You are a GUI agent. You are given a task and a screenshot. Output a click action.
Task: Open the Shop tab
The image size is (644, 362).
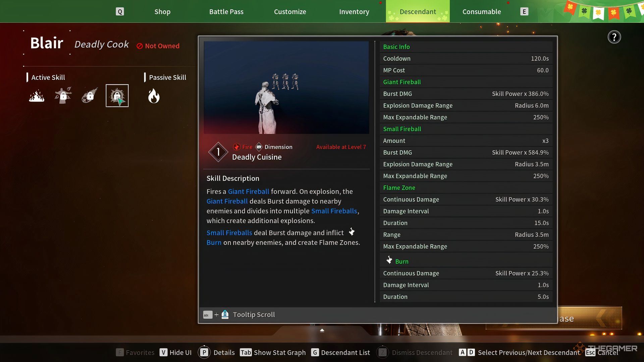(x=162, y=12)
